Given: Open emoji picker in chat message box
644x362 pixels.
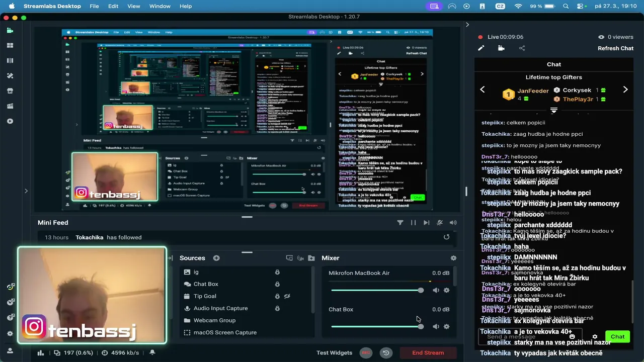Looking at the screenshot, I should pyautogui.click(x=572, y=337).
